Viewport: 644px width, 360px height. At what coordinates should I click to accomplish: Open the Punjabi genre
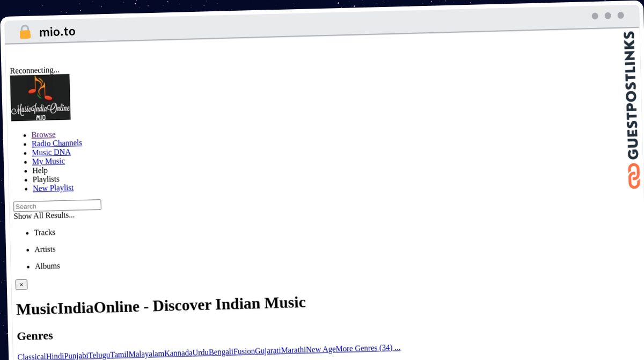point(76,355)
